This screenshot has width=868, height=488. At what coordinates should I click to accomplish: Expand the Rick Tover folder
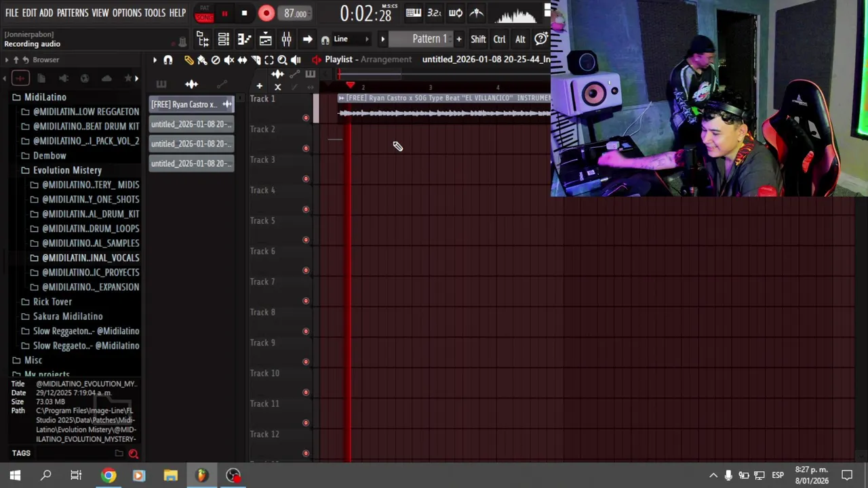[52, 302]
